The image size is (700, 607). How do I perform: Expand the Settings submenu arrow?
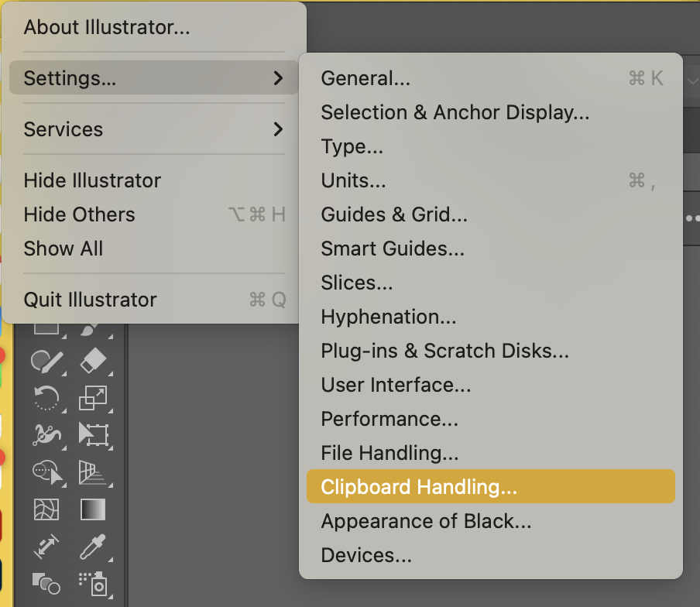pyautogui.click(x=278, y=77)
